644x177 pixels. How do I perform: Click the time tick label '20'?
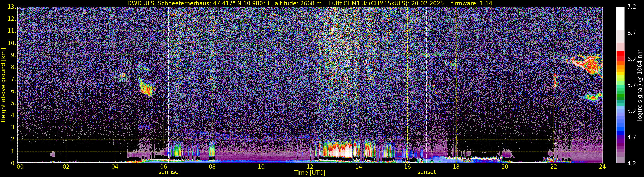point(505,167)
